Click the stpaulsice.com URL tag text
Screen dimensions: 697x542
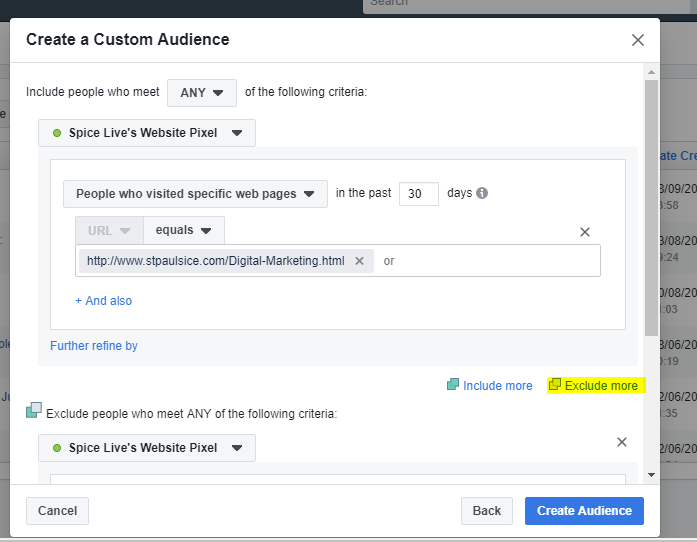click(216, 261)
